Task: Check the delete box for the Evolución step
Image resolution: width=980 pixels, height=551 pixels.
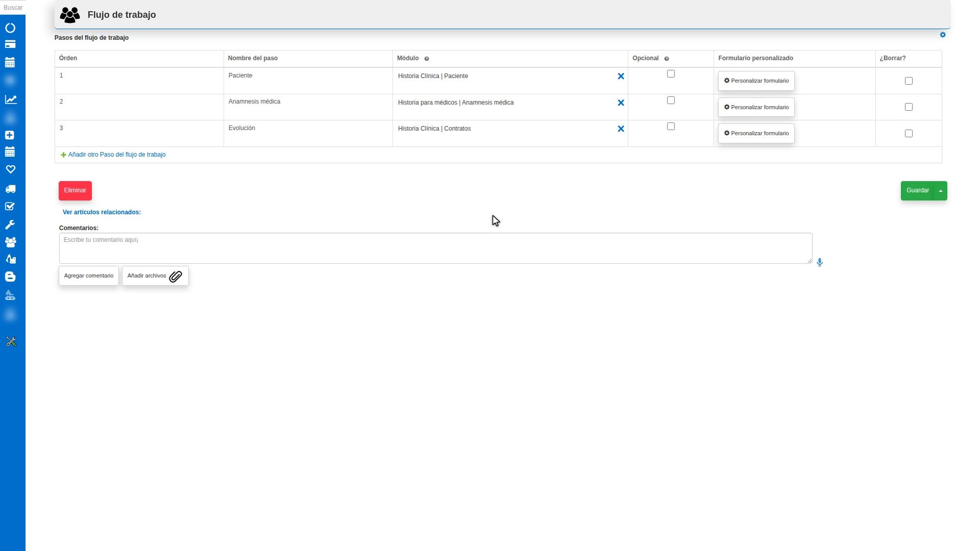Action: [909, 133]
